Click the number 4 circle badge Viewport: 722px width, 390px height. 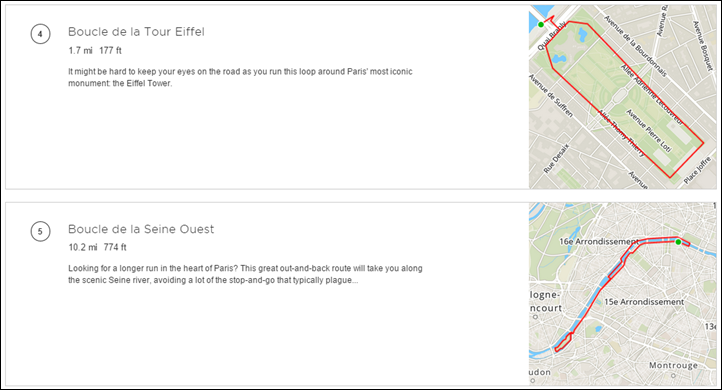tap(41, 34)
